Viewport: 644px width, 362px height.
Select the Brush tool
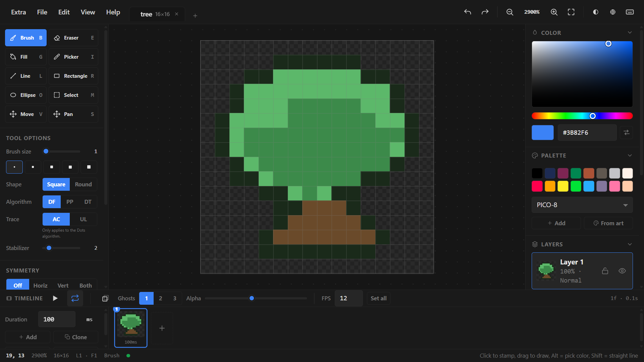[26, 38]
